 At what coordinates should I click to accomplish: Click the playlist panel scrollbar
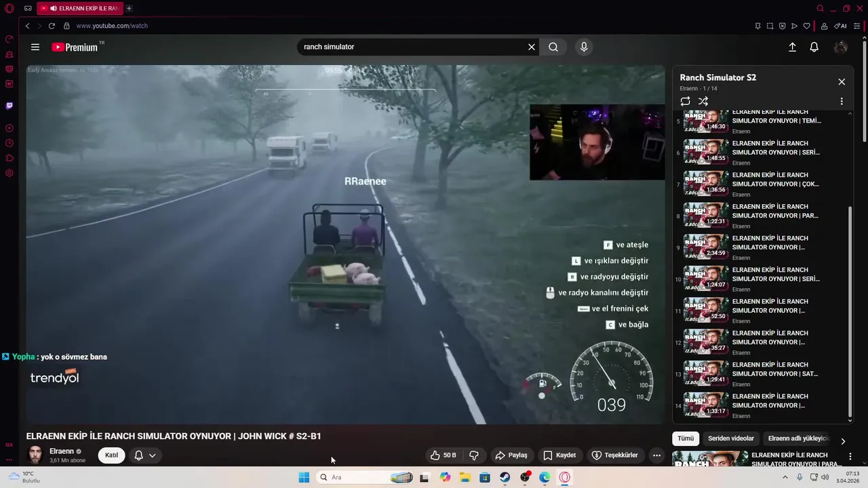coord(850,312)
